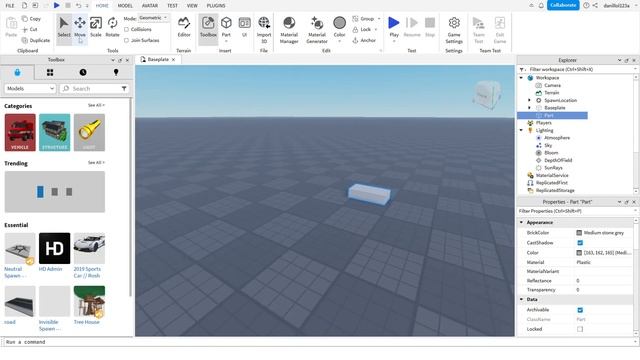Activate the Move tool
Screen dimensions: 640x360
click(80, 27)
